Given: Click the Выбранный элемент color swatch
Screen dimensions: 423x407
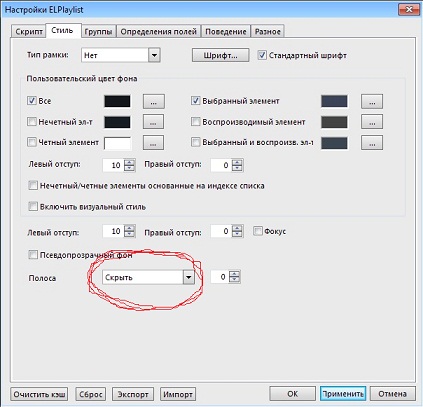Looking at the screenshot, I should (334, 101).
